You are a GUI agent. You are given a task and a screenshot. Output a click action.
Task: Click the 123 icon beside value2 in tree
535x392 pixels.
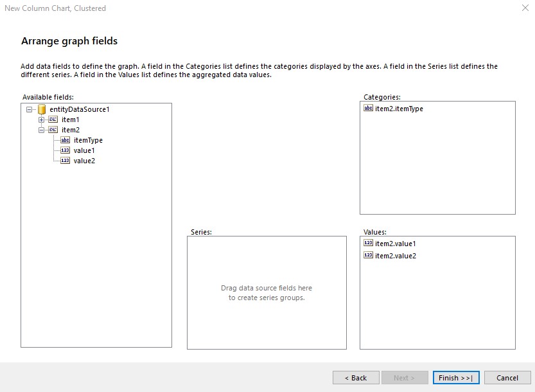tap(65, 161)
